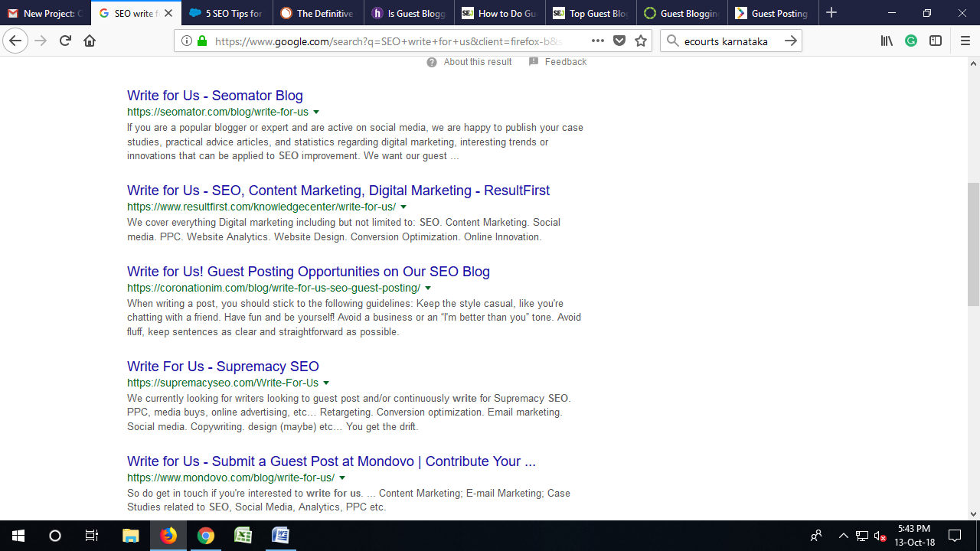Open File Explorer from the taskbar

(131, 536)
